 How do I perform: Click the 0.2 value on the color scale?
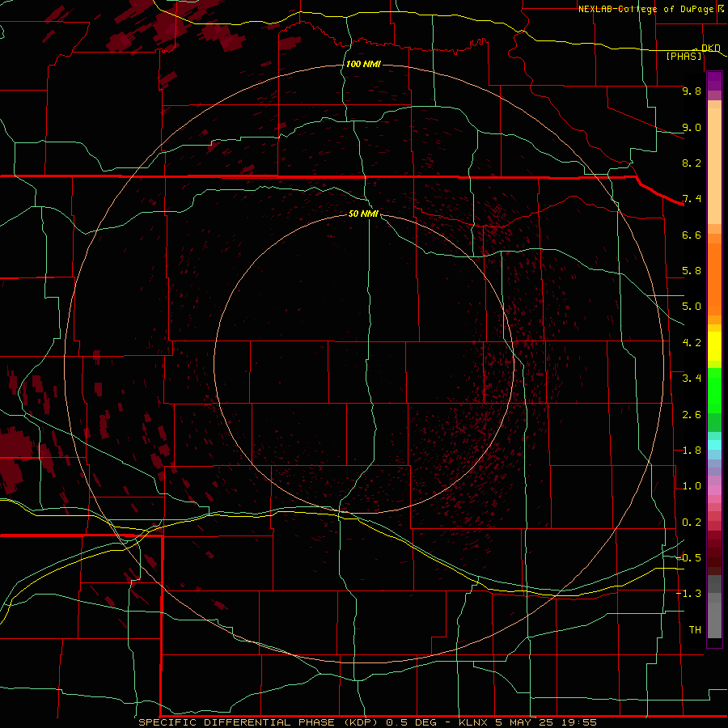pos(692,523)
